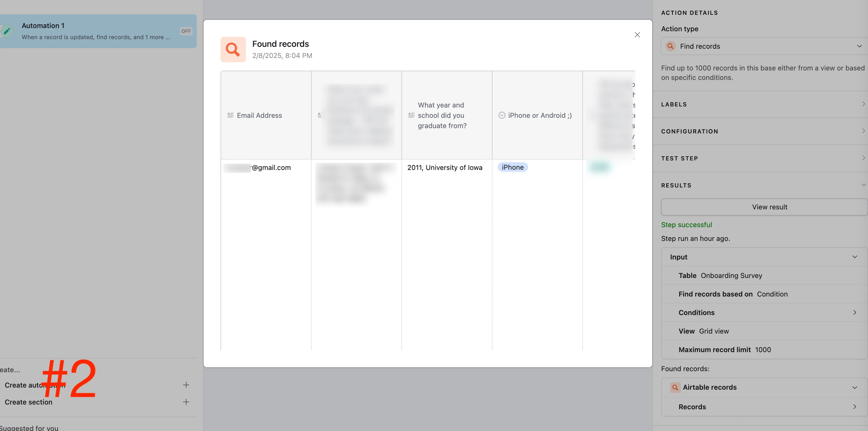Screen dimensions: 868x431
Task: Click the plus icon beside Create automation
Action: click(186, 385)
